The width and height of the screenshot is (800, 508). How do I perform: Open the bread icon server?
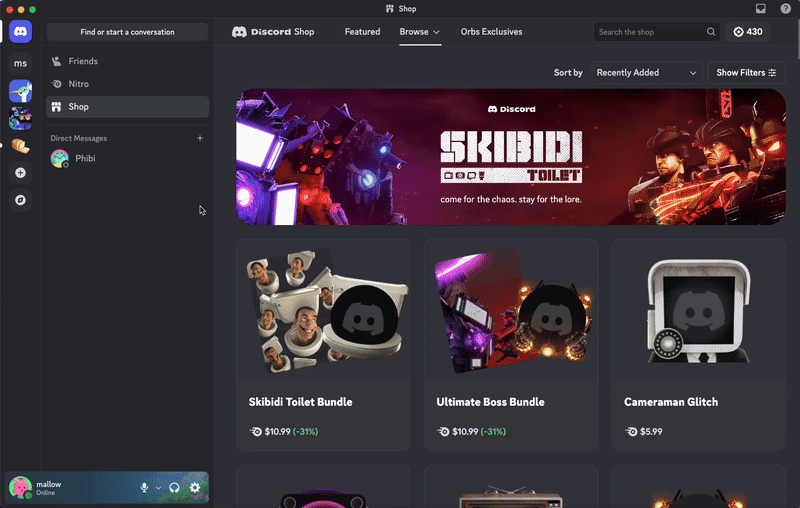(20, 146)
